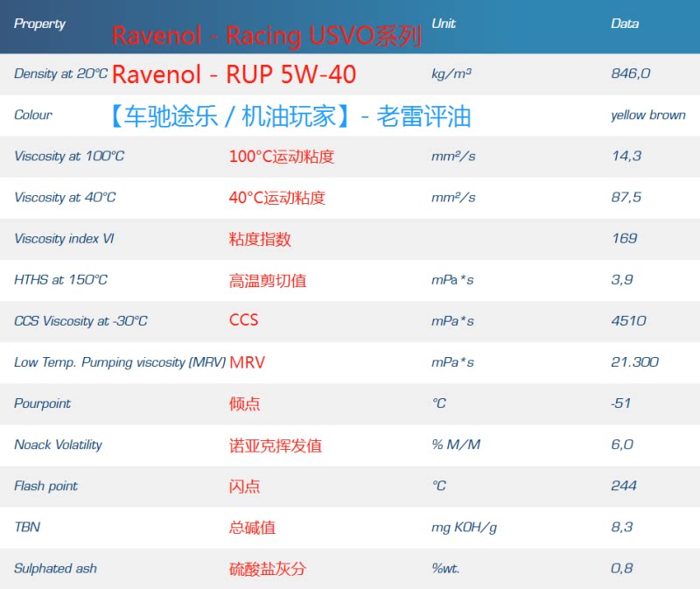Image resolution: width=700 pixels, height=589 pixels.
Task: Select the Viscosity at 100°C label
Action: (x=69, y=156)
